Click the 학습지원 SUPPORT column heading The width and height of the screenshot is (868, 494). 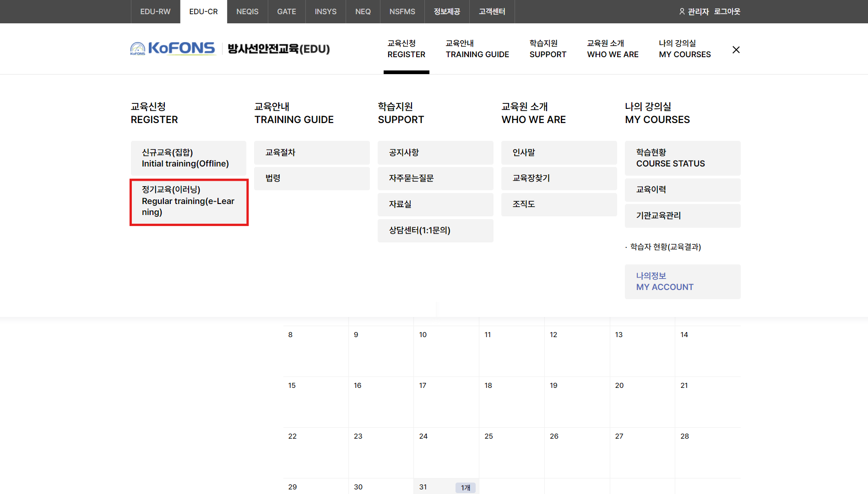pos(401,113)
